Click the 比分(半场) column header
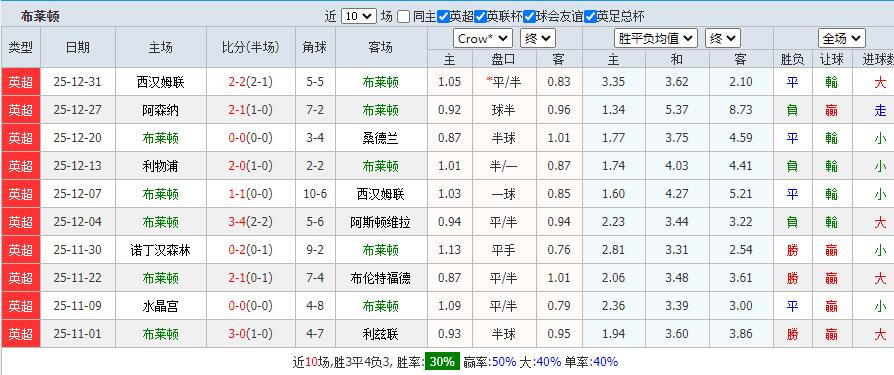This screenshot has height=375, width=894. (x=250, y=47)
